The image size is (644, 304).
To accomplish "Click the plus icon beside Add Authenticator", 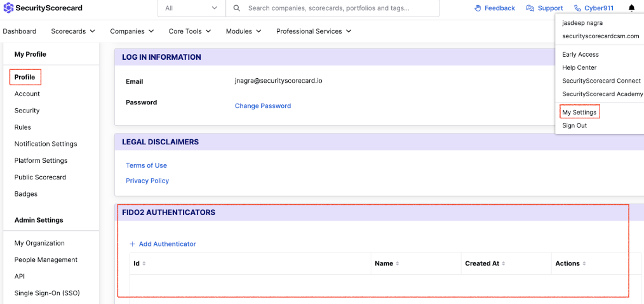I will coord(132,244).
